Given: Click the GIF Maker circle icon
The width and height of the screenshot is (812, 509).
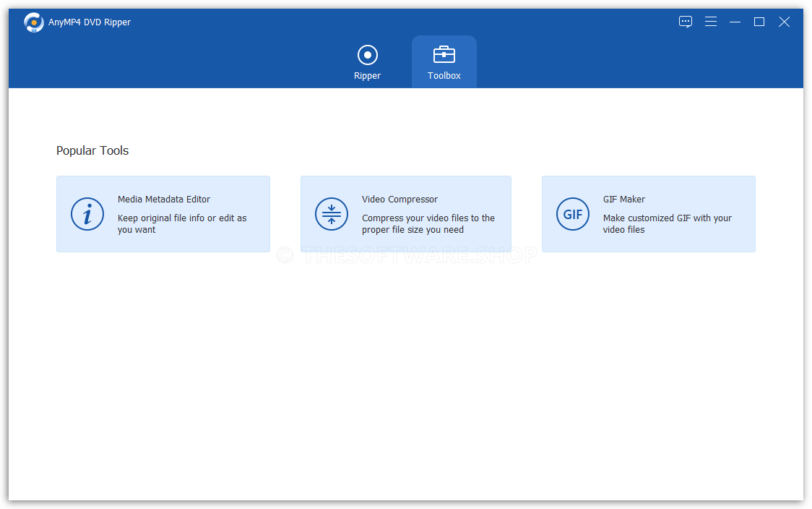Looking at the screenshot, I should coord(573,214).
